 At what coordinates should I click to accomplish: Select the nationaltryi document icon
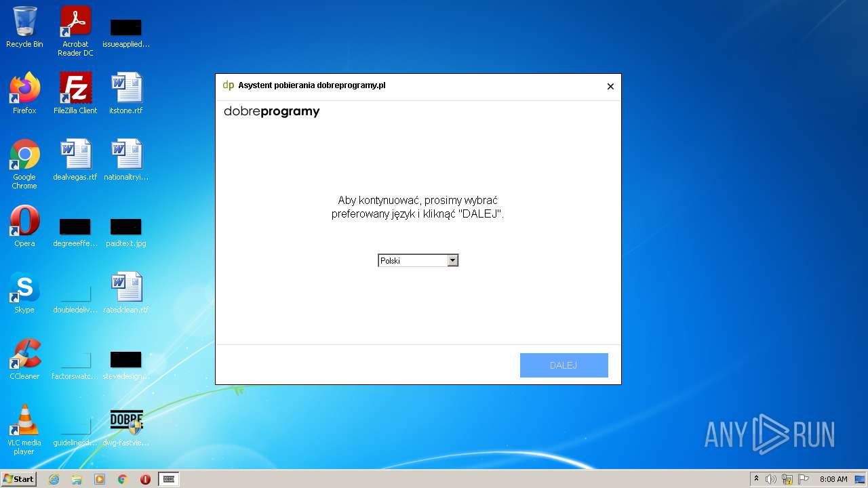click(x=126, y=160)
